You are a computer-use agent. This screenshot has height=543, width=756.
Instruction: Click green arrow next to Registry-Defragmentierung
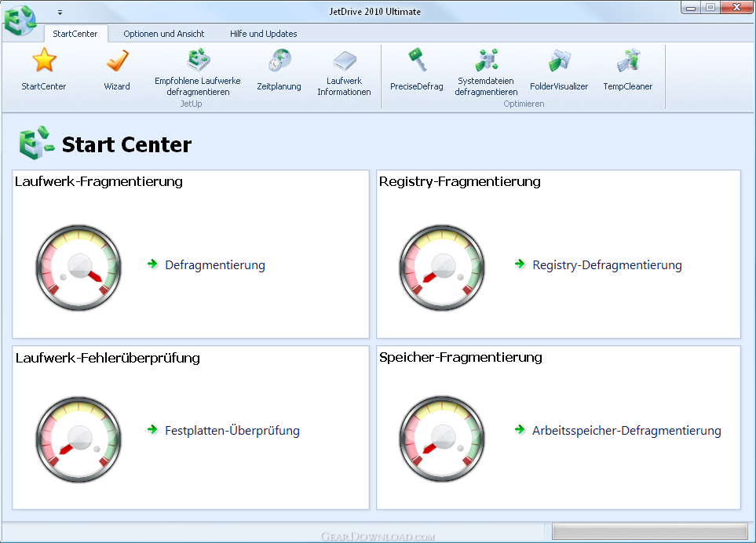pyautogui.click(x=520, y=264)
